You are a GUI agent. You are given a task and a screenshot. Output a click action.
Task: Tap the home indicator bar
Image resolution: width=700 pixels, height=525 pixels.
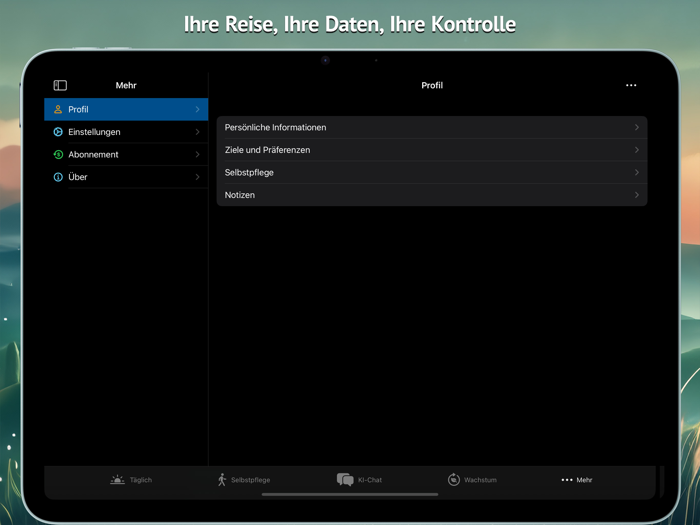point(350,494)
